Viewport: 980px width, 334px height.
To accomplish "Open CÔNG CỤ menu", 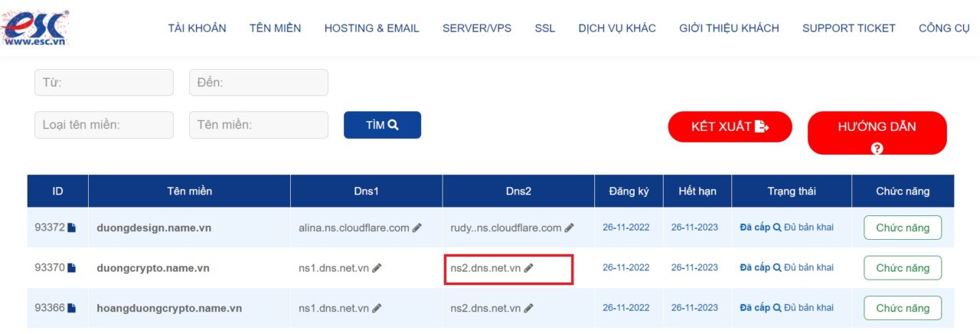I will pyautogui.click(x=944, y=28).
